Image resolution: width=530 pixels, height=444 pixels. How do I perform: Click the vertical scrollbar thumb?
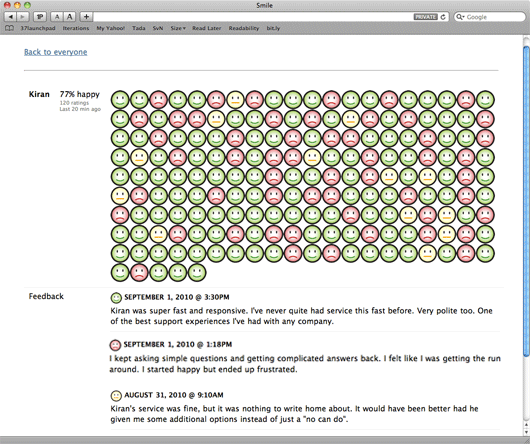tap(526, 200)
